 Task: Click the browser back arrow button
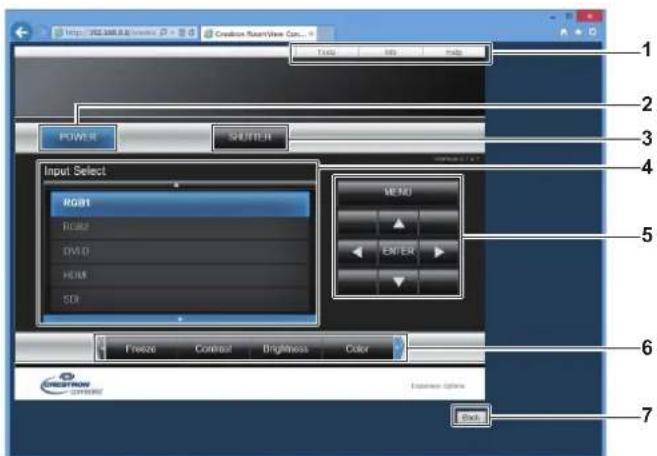[x=21, y=32]
